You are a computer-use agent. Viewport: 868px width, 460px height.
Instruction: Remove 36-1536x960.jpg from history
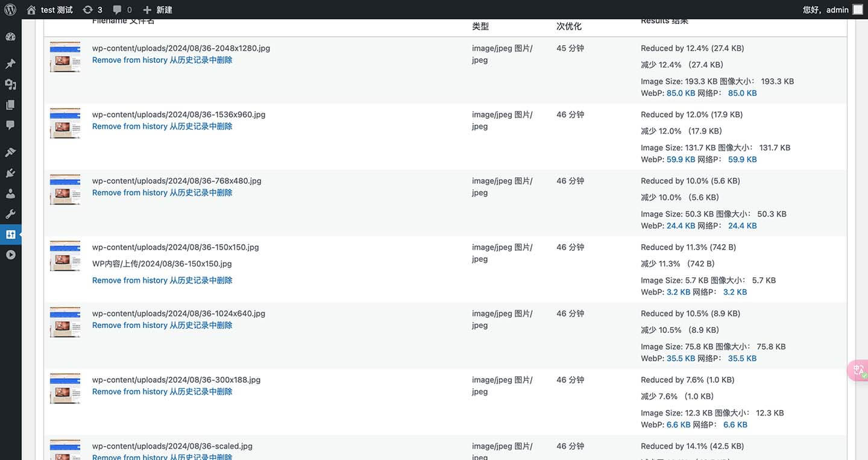click(x=162, y=127)
